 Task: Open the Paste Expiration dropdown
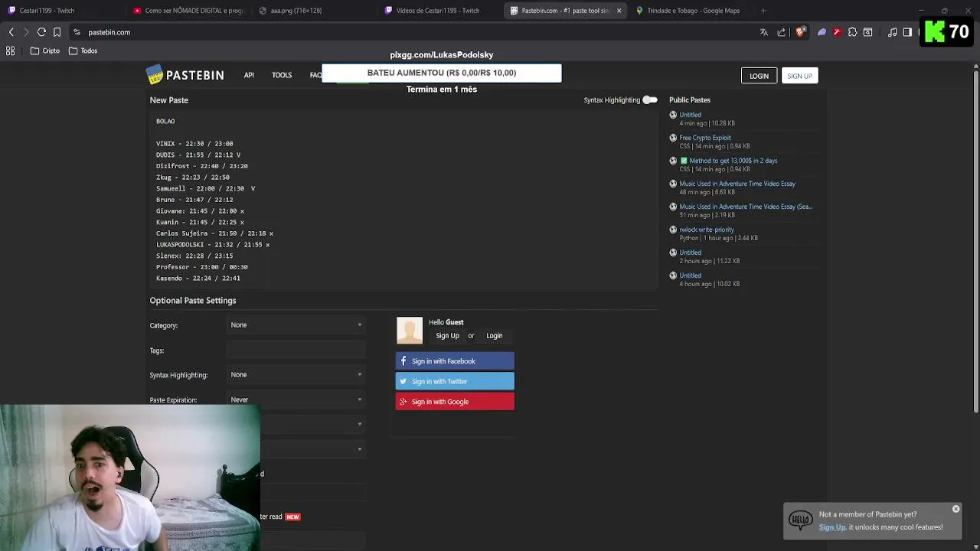(296, 399)
